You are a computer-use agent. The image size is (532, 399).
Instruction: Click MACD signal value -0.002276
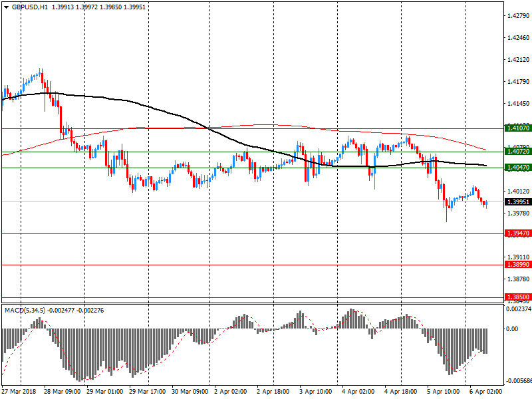(x=90, y=311)
